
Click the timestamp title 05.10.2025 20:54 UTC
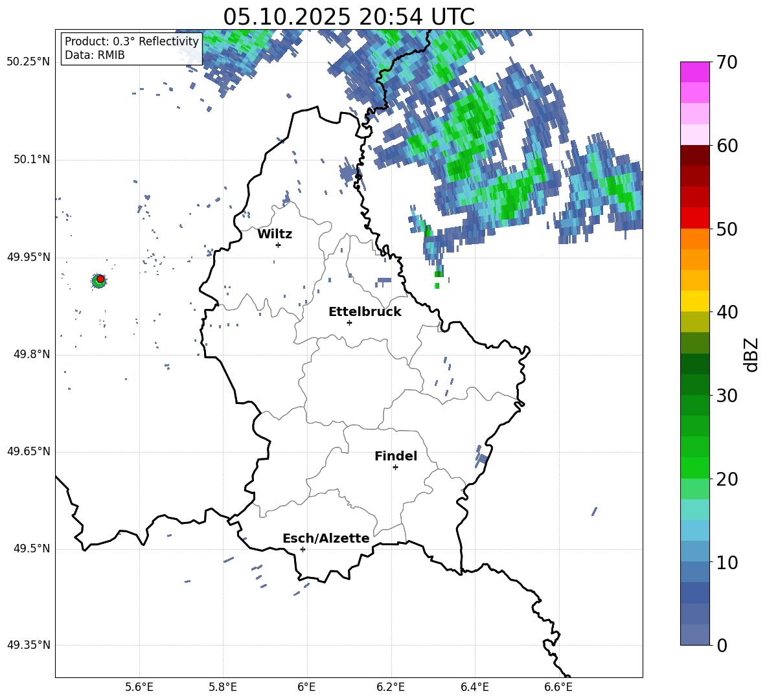349,17
